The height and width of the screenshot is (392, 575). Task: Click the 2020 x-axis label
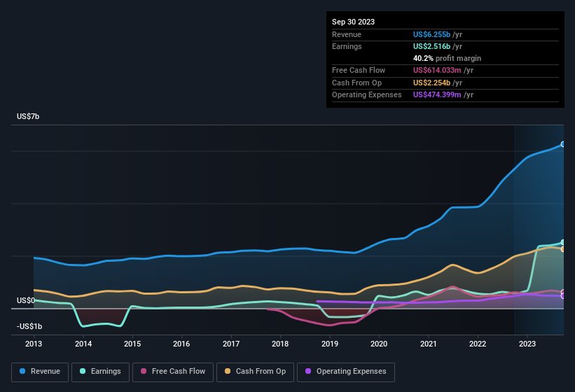pos(379,344)
